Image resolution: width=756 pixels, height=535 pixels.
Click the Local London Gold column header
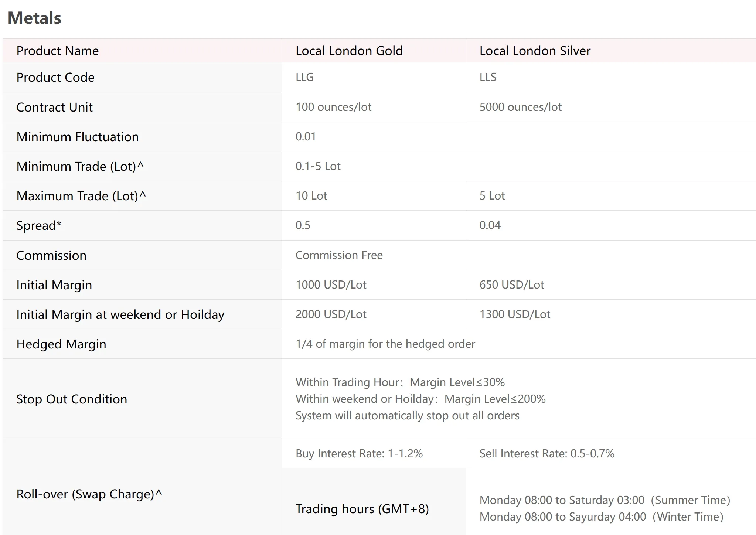[x=374, y=51]
